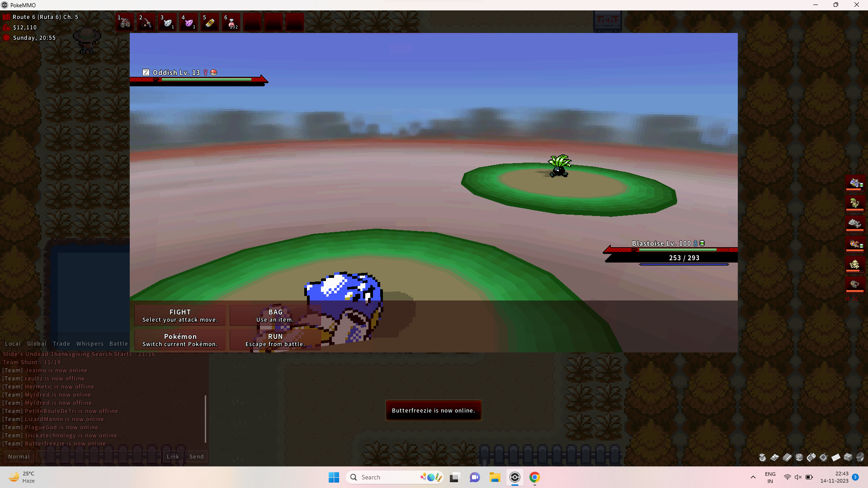This screenshot has width=868, height=488.
Task: Click the FIGHT battle action button
Action: tap(179, 314)
